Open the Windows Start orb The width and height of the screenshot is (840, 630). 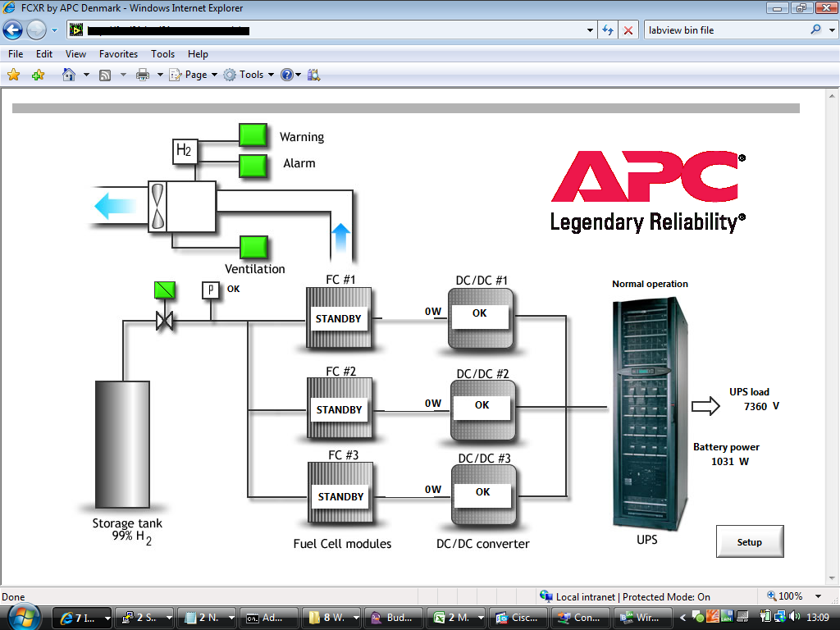point(24,617)
